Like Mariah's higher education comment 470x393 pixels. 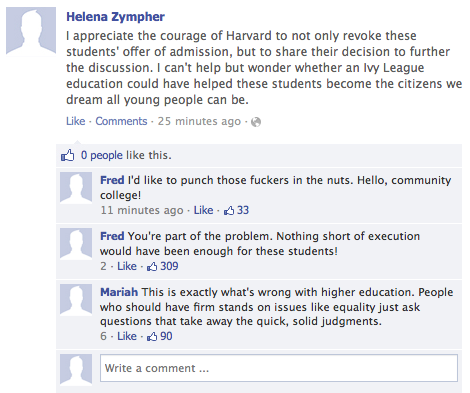tap(127, 336)
